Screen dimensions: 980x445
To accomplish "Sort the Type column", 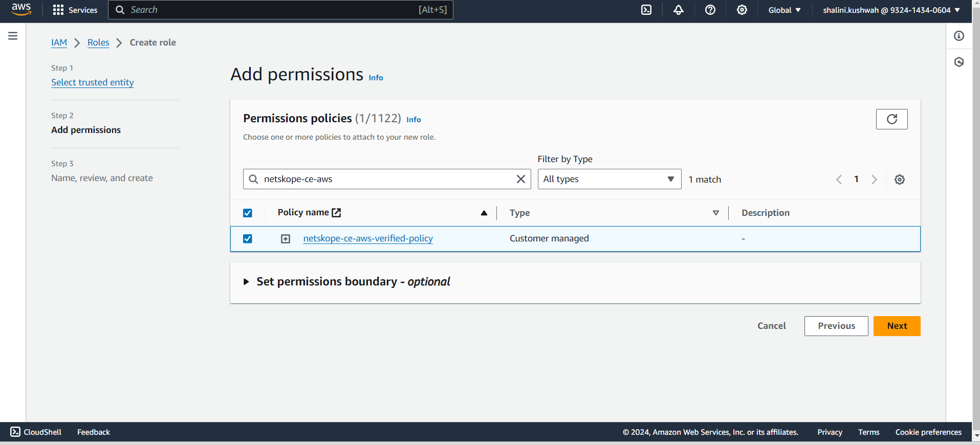I will coord(715,213).
